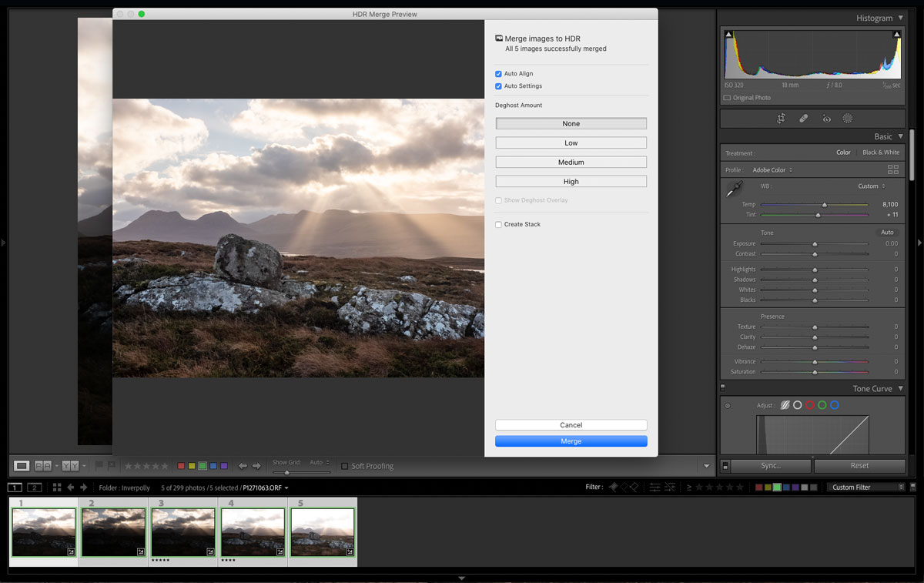Set Deghost Amount to Medium
The width and height of the screenshot is (924, 583).
point(571,163)
